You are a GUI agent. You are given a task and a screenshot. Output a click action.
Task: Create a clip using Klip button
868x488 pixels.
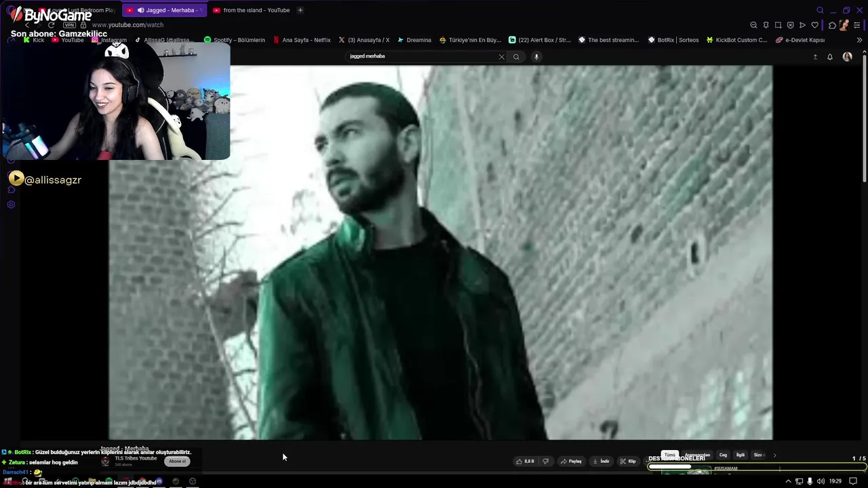point(628,462)
